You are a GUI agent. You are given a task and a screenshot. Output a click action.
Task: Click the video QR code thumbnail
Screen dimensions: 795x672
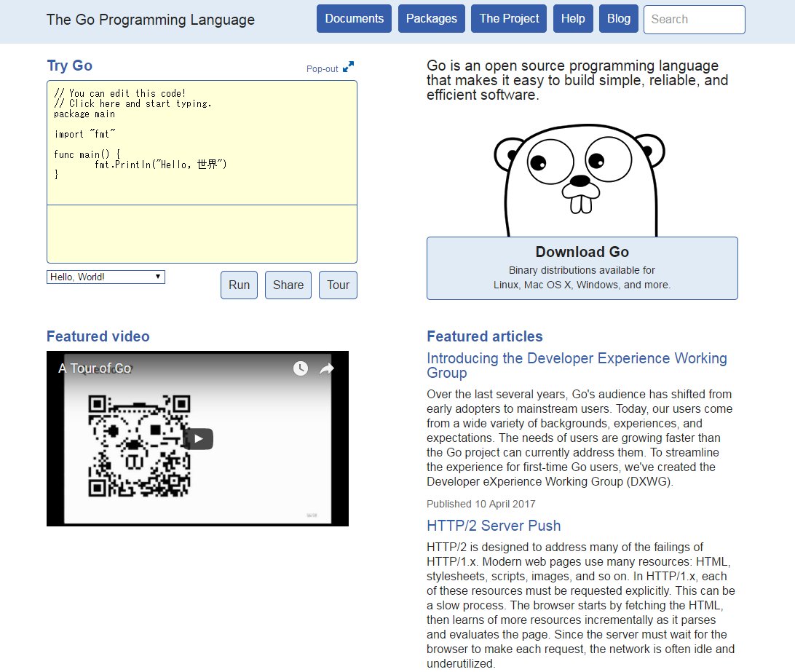coord(139,446)
